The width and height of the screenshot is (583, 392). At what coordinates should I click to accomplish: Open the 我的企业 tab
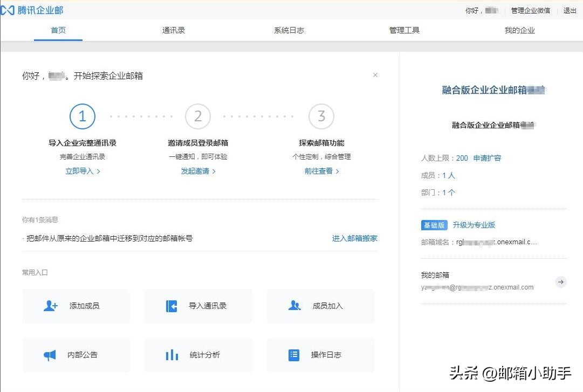pos(519,30)
